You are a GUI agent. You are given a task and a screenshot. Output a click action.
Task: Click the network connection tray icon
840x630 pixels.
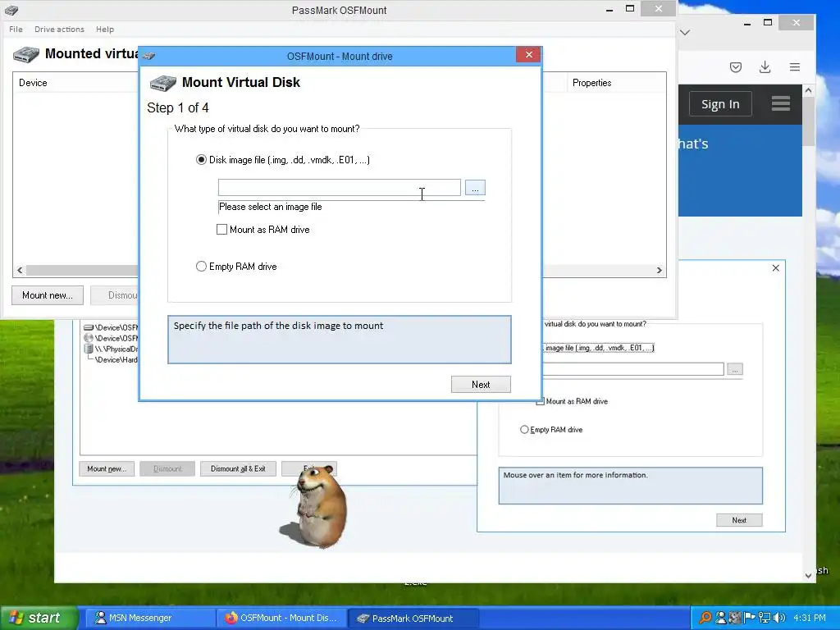pyautogui.click(x=764, y=618)
